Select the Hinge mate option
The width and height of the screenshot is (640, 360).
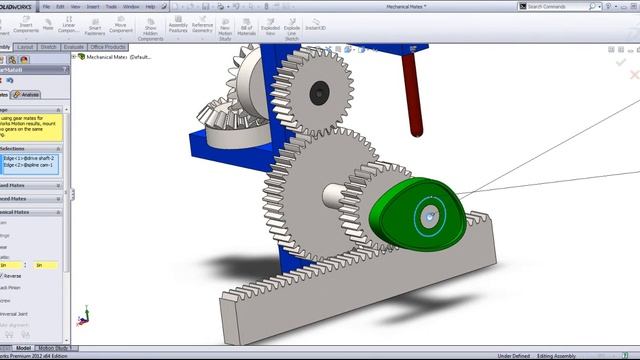[x=4, y=236]
